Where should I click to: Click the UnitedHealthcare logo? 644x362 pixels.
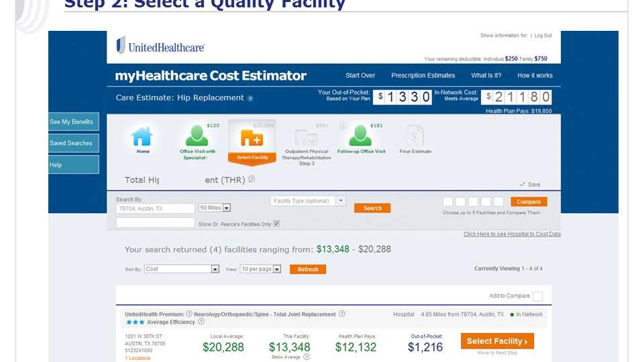(160, 46)
